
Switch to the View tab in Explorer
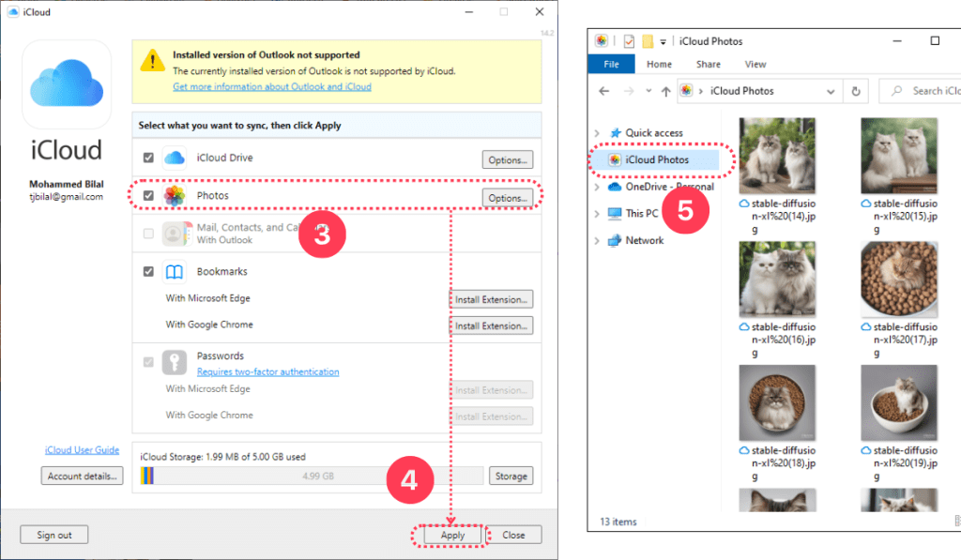click(755, 64)
